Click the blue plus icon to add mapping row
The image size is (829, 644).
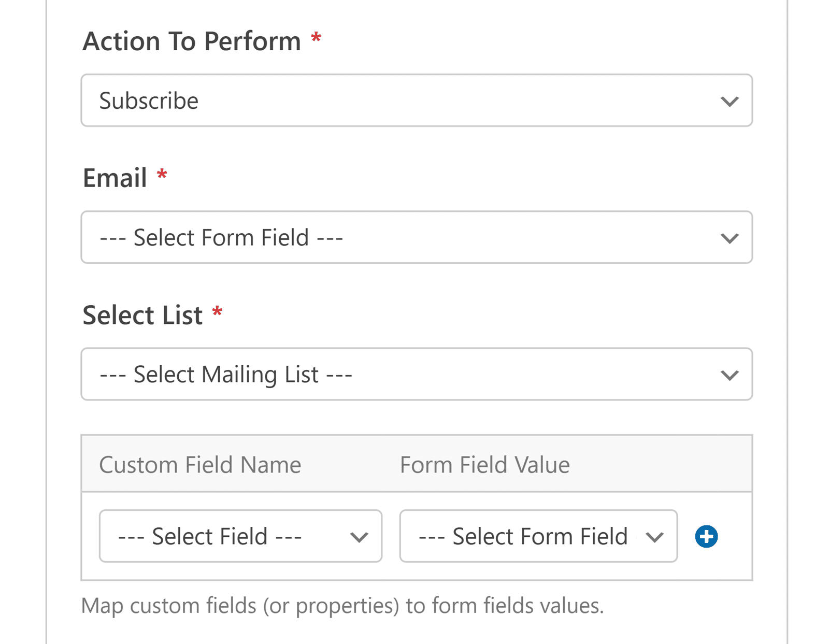[706, 537]
